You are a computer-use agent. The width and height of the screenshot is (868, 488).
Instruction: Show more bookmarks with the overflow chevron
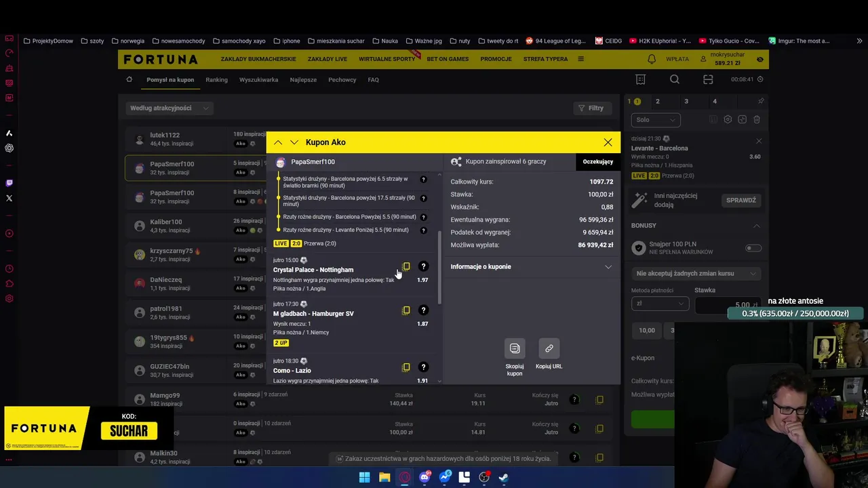click(x=860, y=41)
